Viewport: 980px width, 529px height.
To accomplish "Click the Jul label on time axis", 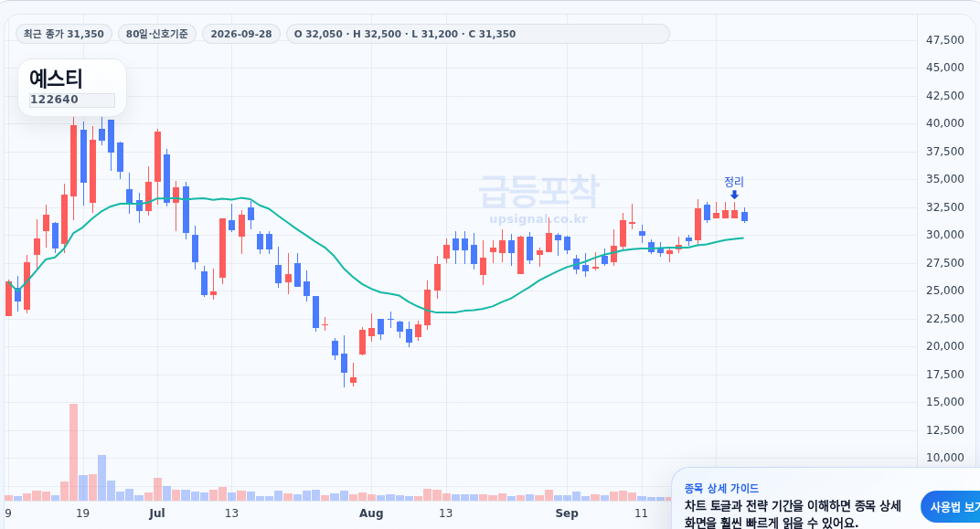I will 157,513.
